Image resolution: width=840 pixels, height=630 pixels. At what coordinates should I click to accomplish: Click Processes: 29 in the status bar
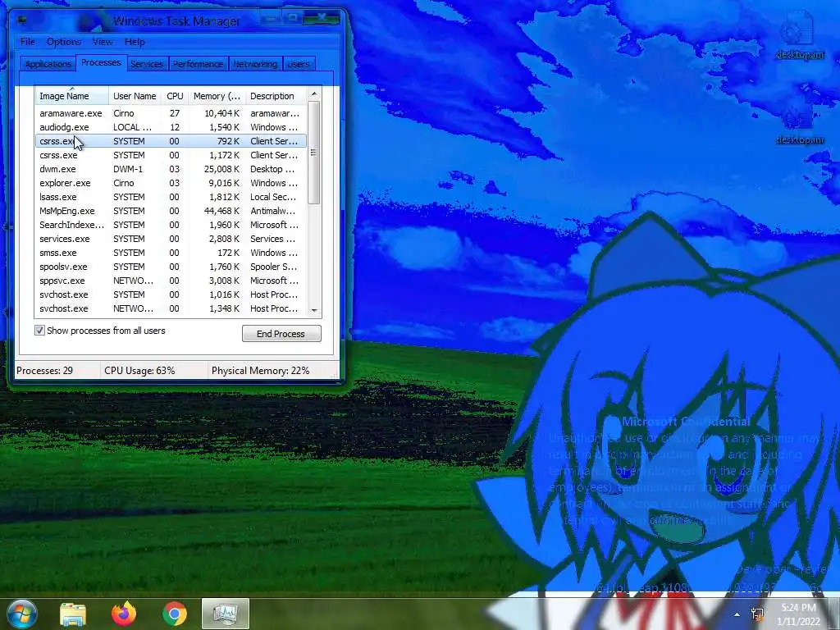tap(44, 371)
